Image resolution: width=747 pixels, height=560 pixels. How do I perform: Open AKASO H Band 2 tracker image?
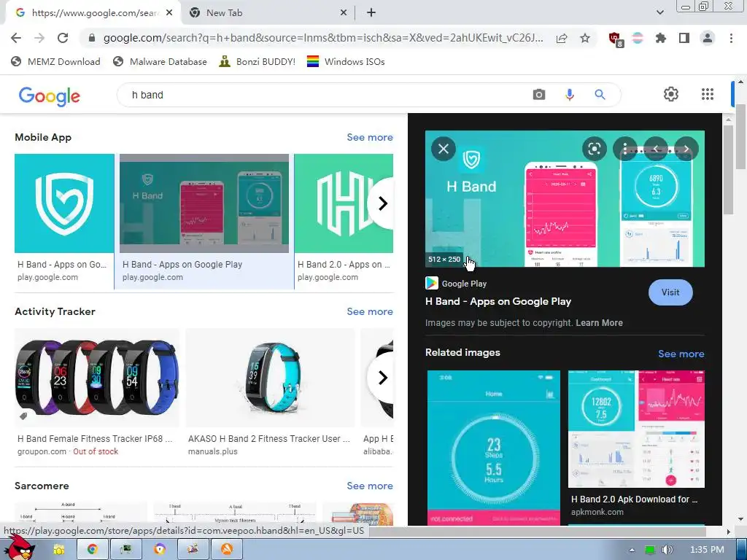click(x=270, y=378)
